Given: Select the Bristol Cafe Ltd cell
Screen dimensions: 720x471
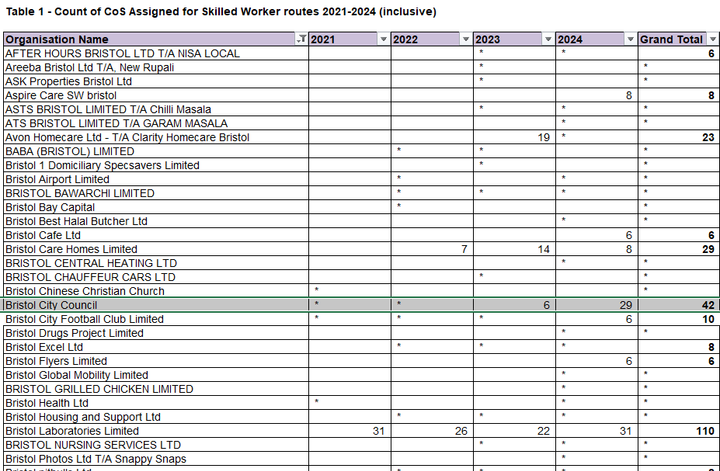Looking at the screenshot, I should (x=156, y=236).
